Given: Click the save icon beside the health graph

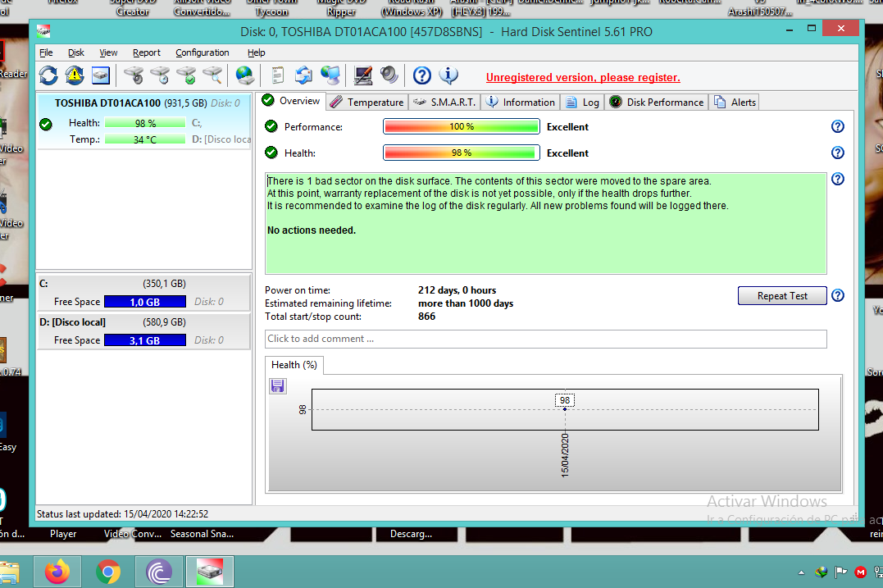Looking at the screenshot, I should pos(278,385).
